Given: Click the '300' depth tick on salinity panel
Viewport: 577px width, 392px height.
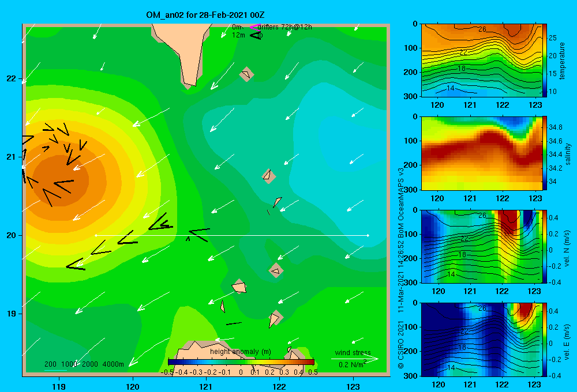Looking at the screenshot, I should pyautogui.click(x=411, y=190).
